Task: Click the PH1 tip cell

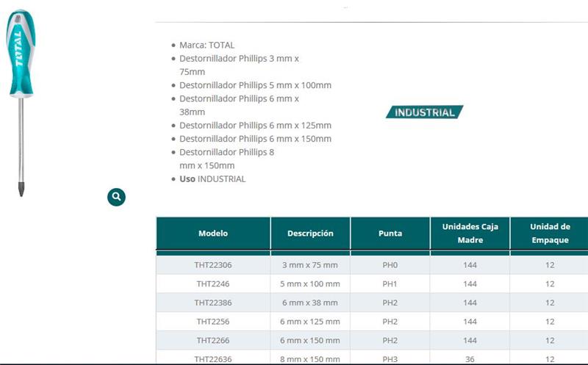Action: (390, 283)
